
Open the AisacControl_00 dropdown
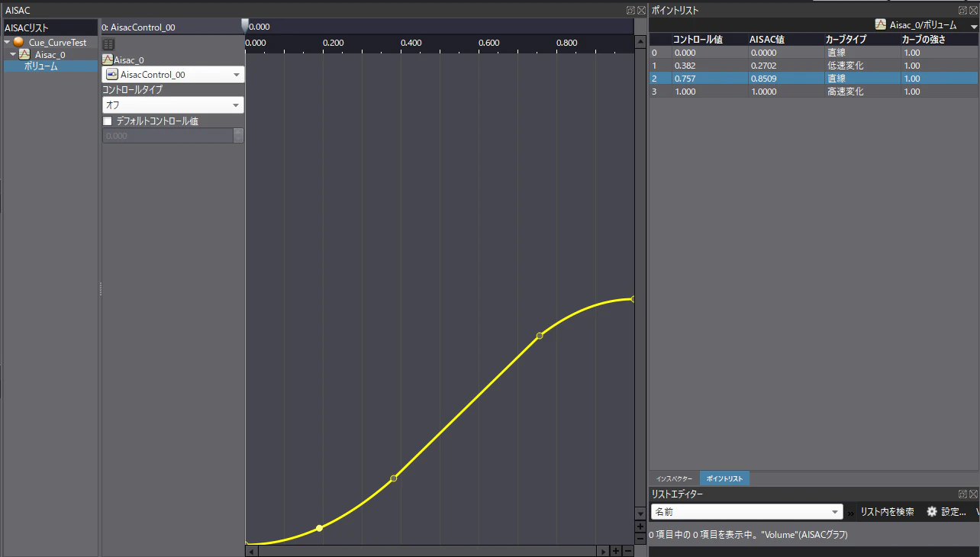tap(173, 75)
